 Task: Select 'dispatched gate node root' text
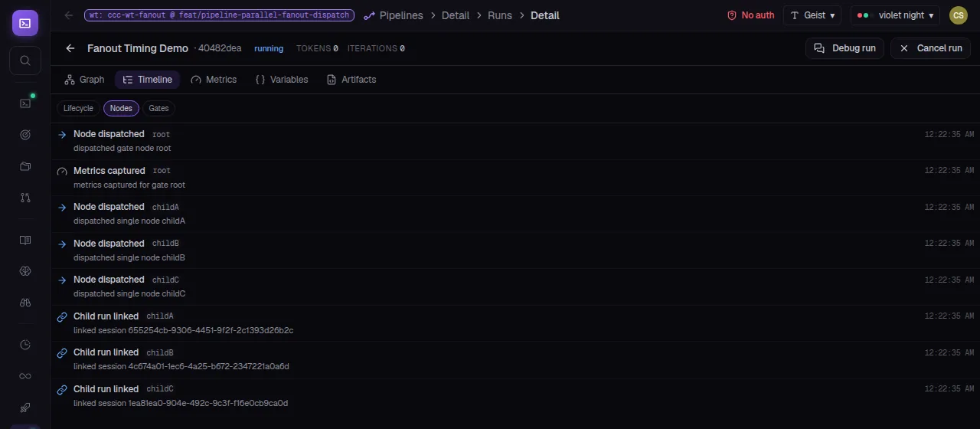(x=122, y=149)
